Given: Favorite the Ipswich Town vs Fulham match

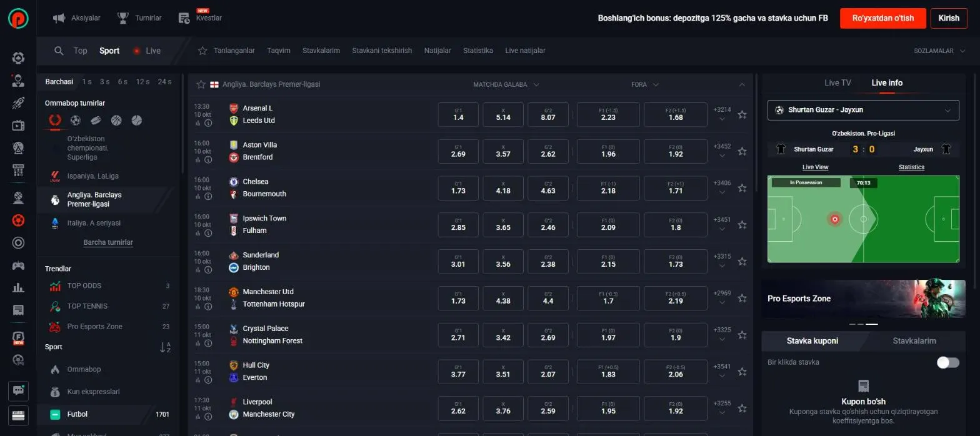Looking at the screenshot, I should [x=742, y=225].
